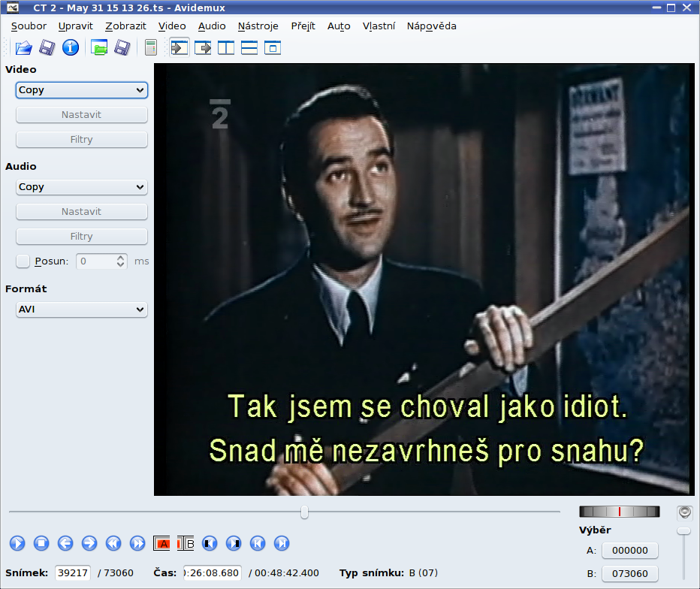Switch to separate window preview icon

click(273, 47)
